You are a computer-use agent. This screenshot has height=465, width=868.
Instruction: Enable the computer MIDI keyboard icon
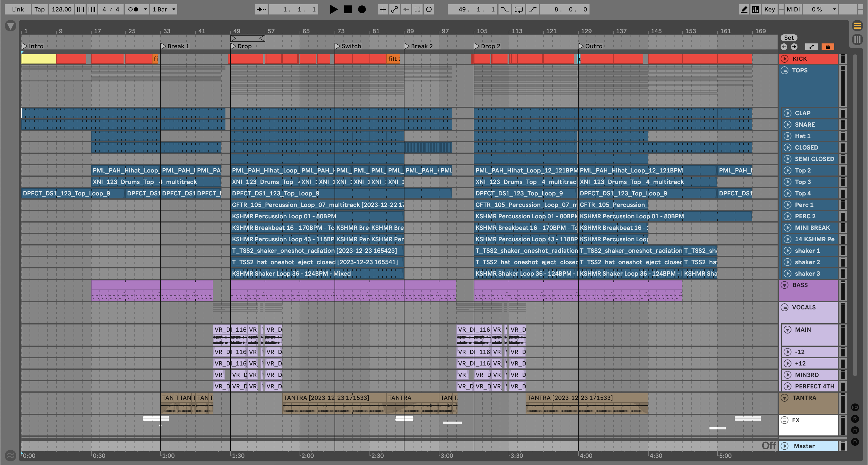pyautogui.click(x=756, y=9)
